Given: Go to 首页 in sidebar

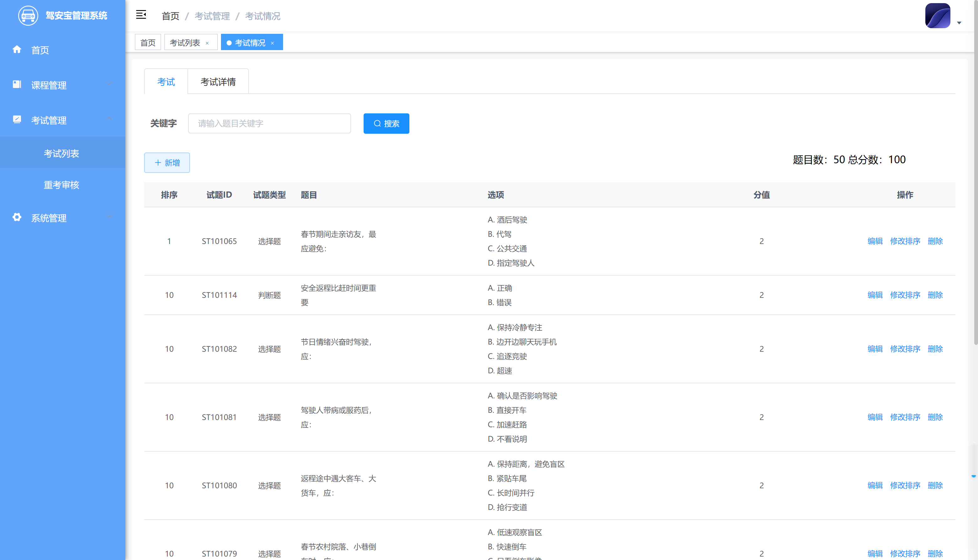Looking at the screenshot, I should pos(62,50).
